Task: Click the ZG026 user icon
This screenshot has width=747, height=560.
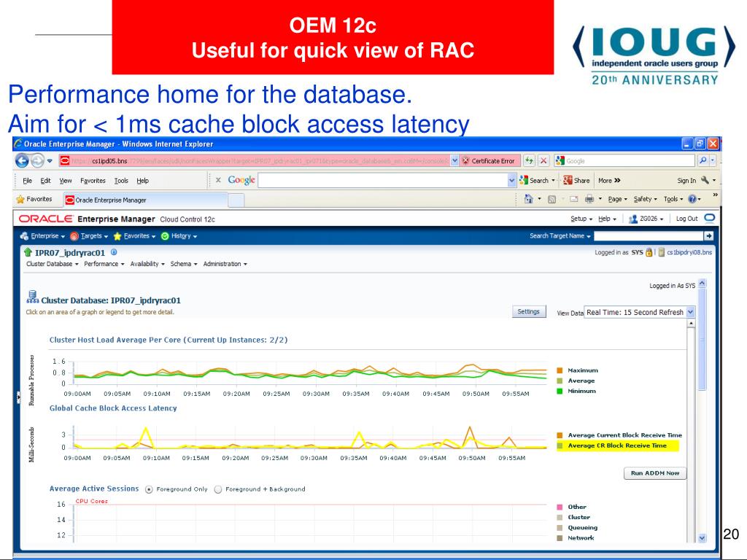Action: coord(632,219)
